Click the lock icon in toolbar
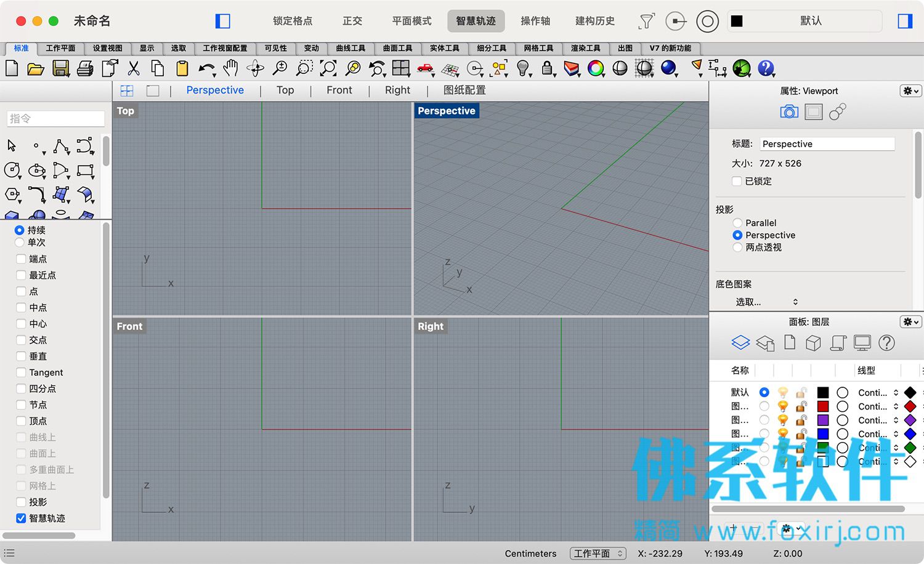The width and height of the screenshot is (924, 564). click(x=546, y=68)
